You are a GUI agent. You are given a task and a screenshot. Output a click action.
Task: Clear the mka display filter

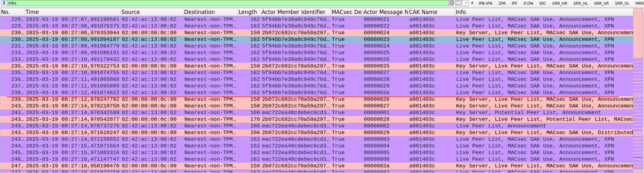click(x=451, y=3)
